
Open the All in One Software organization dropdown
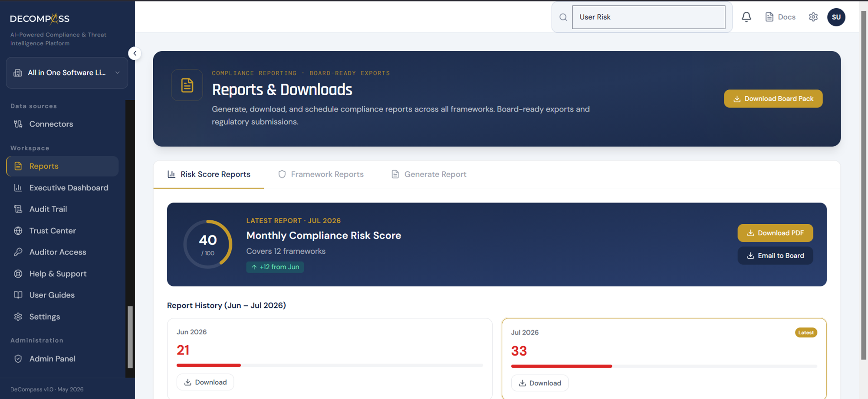pos(67,73)
